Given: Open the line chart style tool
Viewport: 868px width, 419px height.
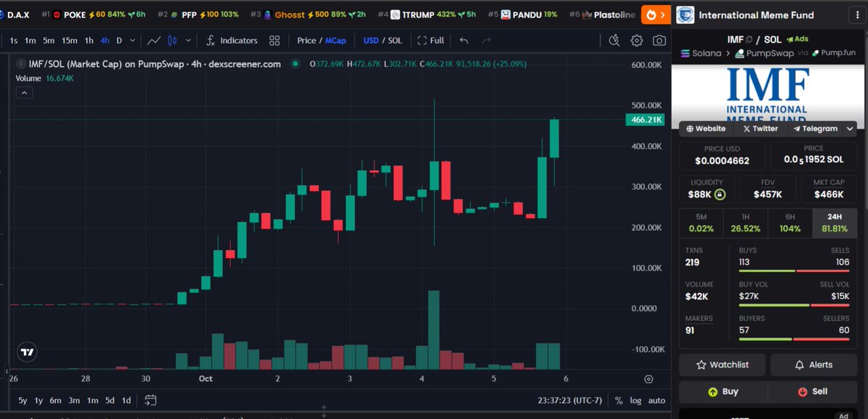Looking at the screenshot, I should [x=153, y=41].
